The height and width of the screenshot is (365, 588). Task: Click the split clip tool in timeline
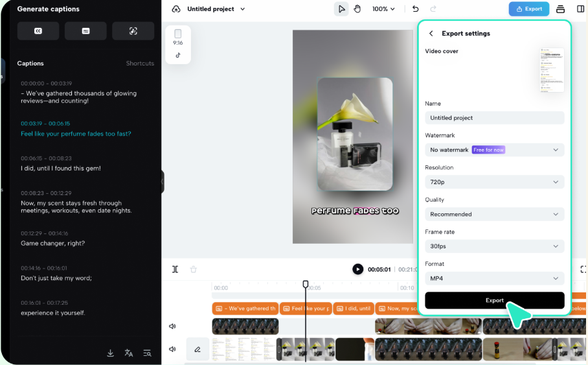pyautogui.click(x=175, y=269)
